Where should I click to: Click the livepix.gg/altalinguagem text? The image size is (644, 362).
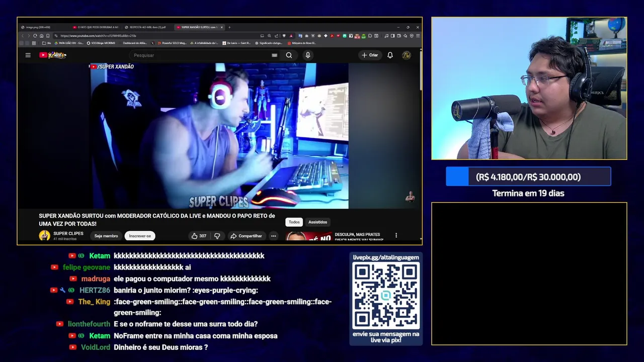(386, 257)
